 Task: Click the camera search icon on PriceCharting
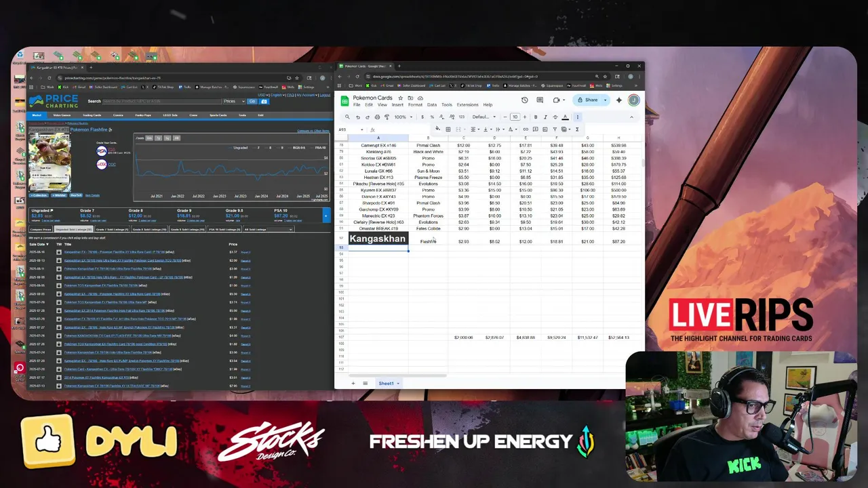[x=264, y=101]
